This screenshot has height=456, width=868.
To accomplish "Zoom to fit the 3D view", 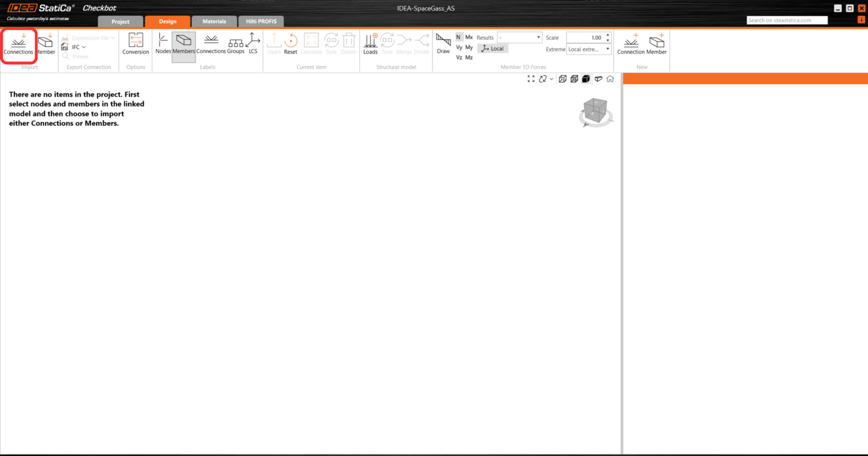I will pyautogui.click(x=531, y=79).
